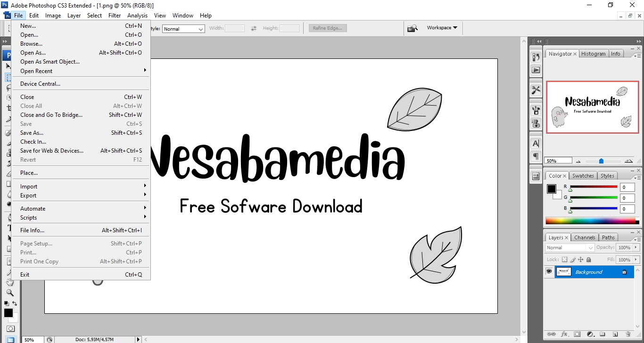Click the Go to Bridge icon
644x343 pixels.
[x=412, y=28]
